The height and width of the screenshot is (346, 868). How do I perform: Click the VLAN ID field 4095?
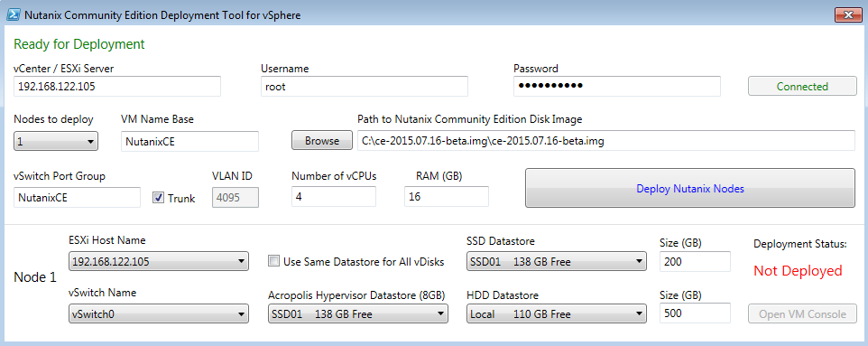click(235, 198)
